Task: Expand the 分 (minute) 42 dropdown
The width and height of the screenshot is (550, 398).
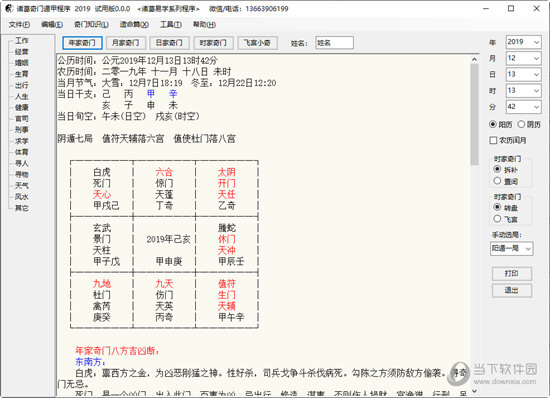Action: click(536, 107)
